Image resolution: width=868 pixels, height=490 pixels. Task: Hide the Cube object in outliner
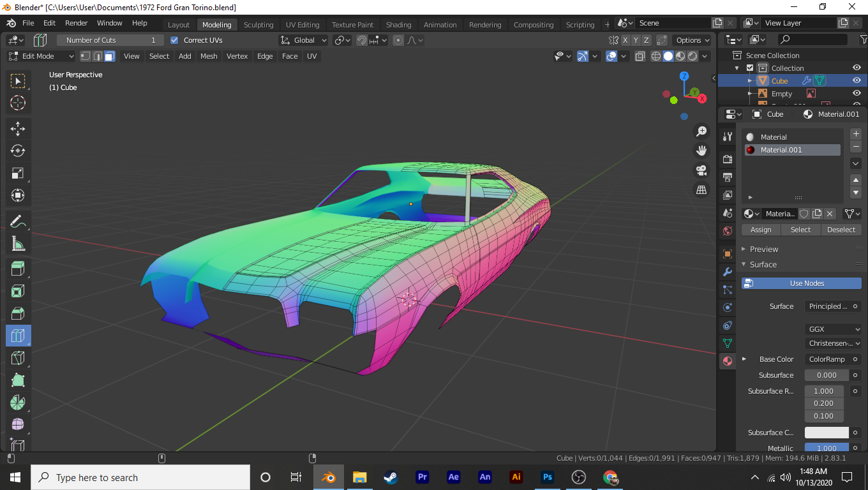(857, 81)
